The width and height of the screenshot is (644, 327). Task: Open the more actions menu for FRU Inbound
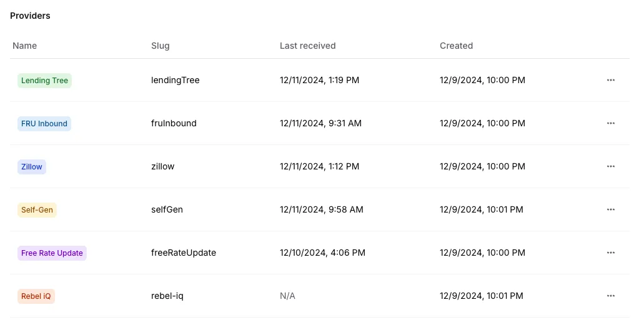[610, 123]
